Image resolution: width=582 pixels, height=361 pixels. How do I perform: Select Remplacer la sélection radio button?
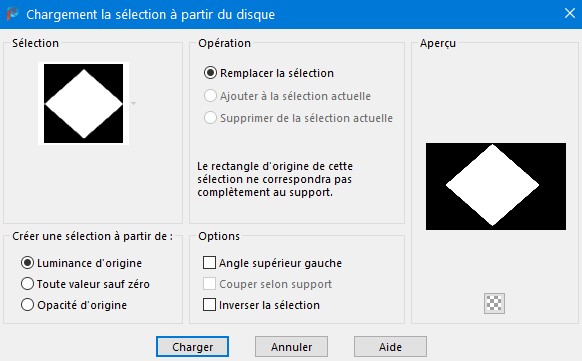(210, 73)
